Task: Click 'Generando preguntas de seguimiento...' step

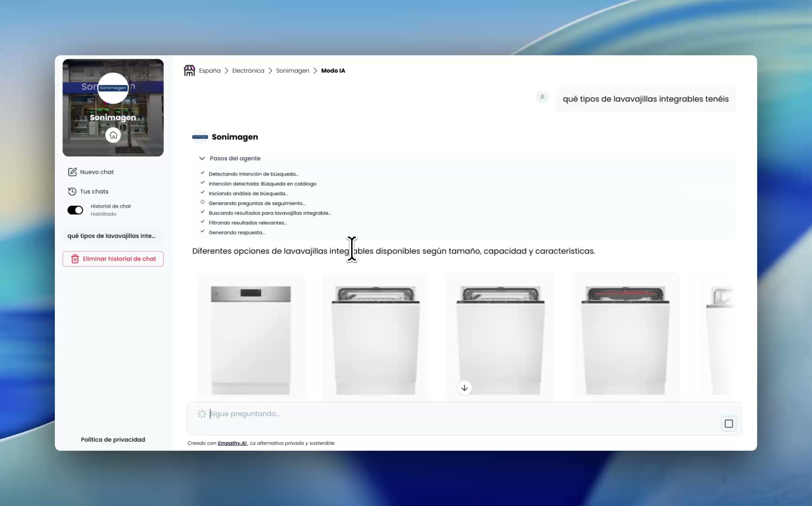Action: click(257, 203)
